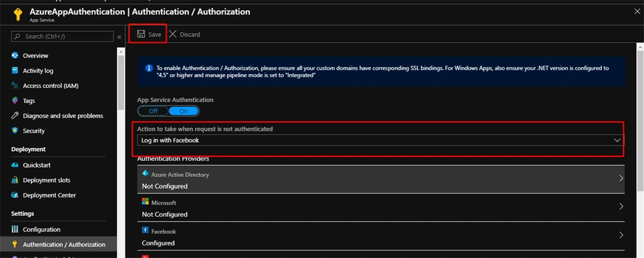Click the 'AzureAppAuthentication | Authentication / Authorization' title

pos(140,12)
